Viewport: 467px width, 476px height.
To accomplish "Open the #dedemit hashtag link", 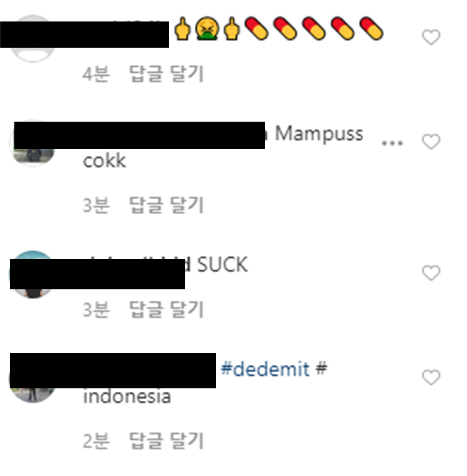I will (265, 369).
